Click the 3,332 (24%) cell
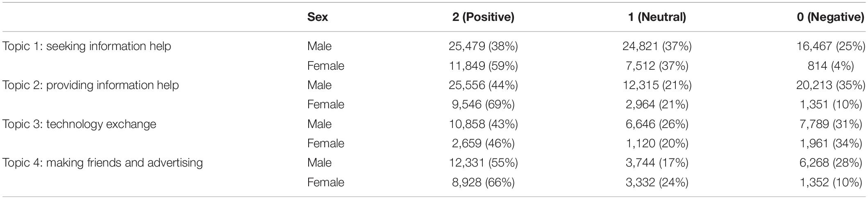Screen dimensions: 868x199 (657, 182)
